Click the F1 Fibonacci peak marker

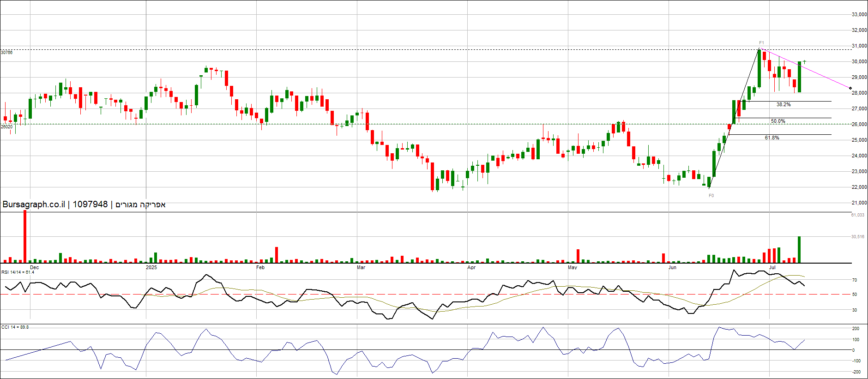pos(761,43)
